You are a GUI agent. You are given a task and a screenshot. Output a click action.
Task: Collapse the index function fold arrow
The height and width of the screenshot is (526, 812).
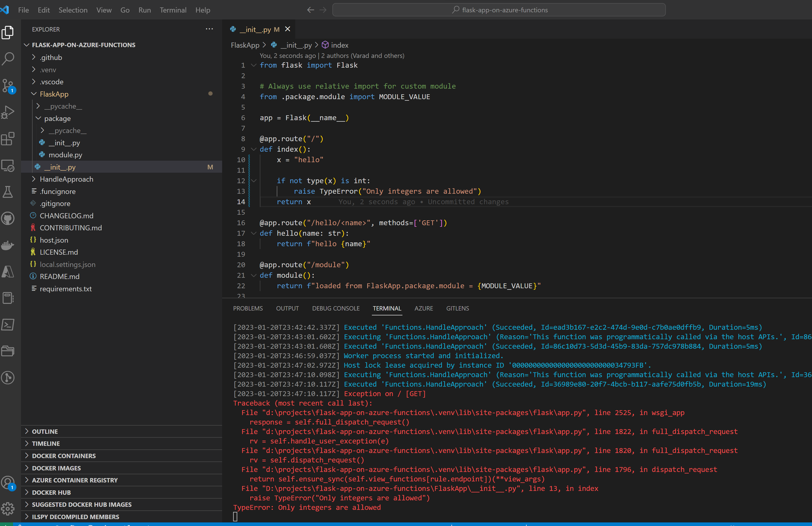coord(253,149)
